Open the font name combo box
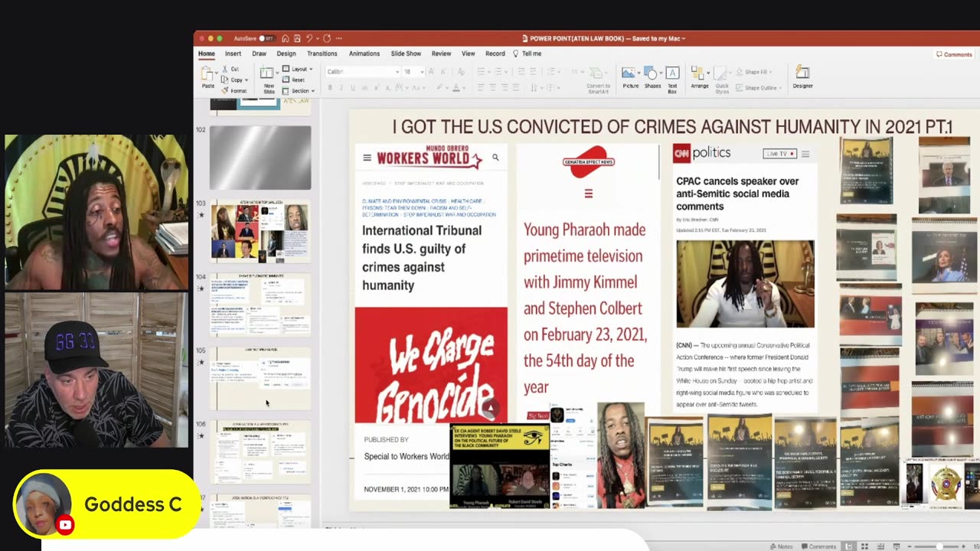This screenshot has width=980, height=551. [363, 71]
